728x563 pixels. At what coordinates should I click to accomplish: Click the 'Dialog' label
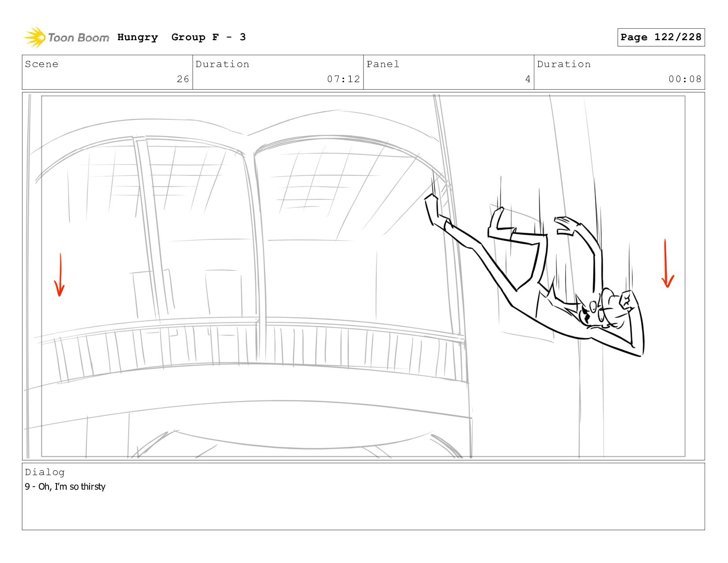pyautogui.click(x=45, y=472)
